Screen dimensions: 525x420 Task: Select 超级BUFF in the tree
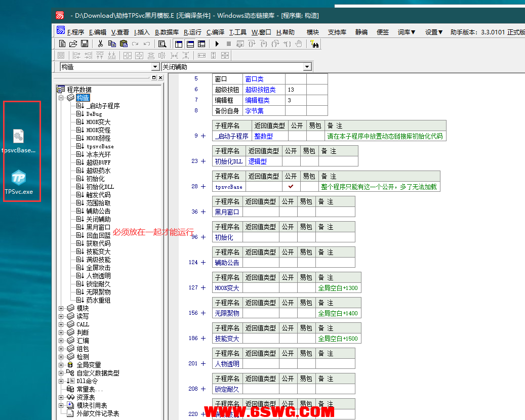click(x=98, y=162)
